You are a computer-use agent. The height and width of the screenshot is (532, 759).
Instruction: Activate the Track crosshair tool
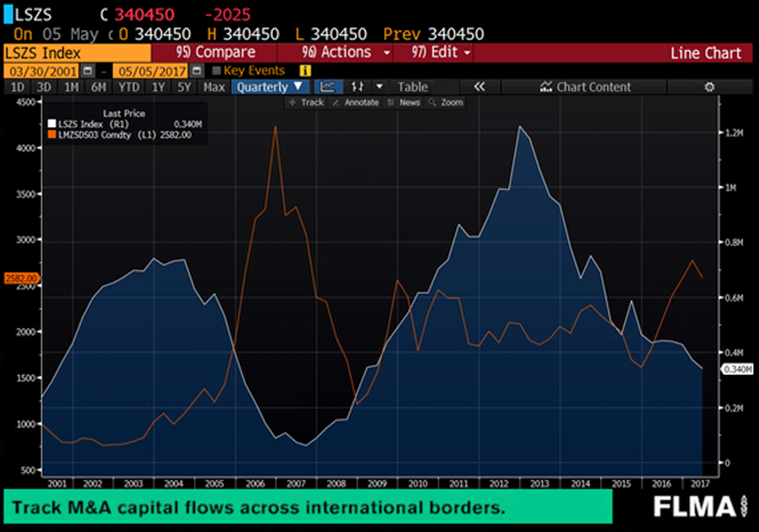pos(307,103)
